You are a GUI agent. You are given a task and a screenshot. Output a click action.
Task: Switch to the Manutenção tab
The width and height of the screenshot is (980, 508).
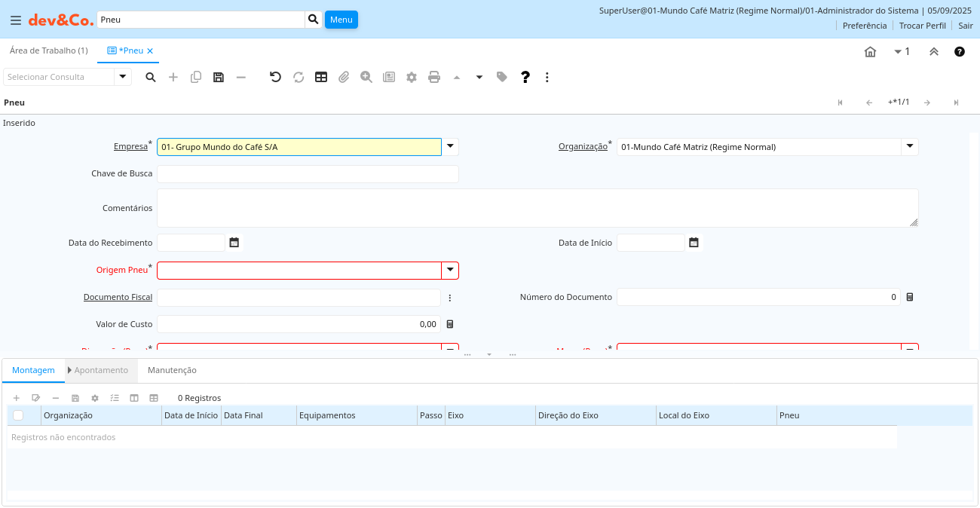172,370
